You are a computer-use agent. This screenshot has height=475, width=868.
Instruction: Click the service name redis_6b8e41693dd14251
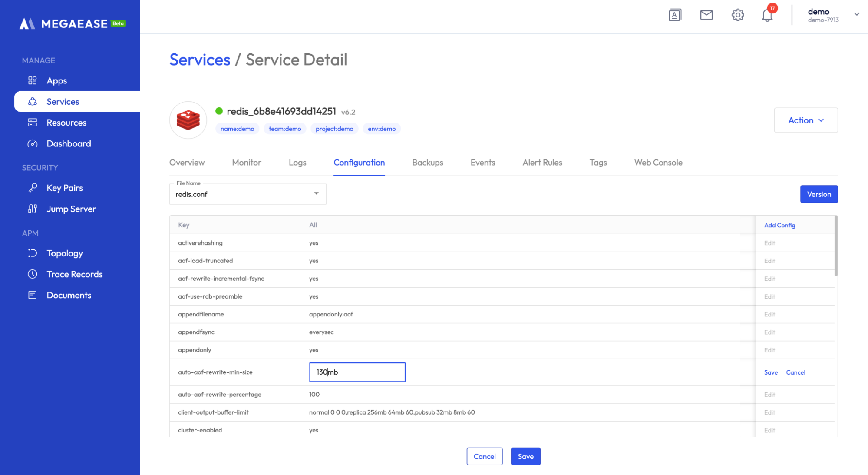point(281,111)
